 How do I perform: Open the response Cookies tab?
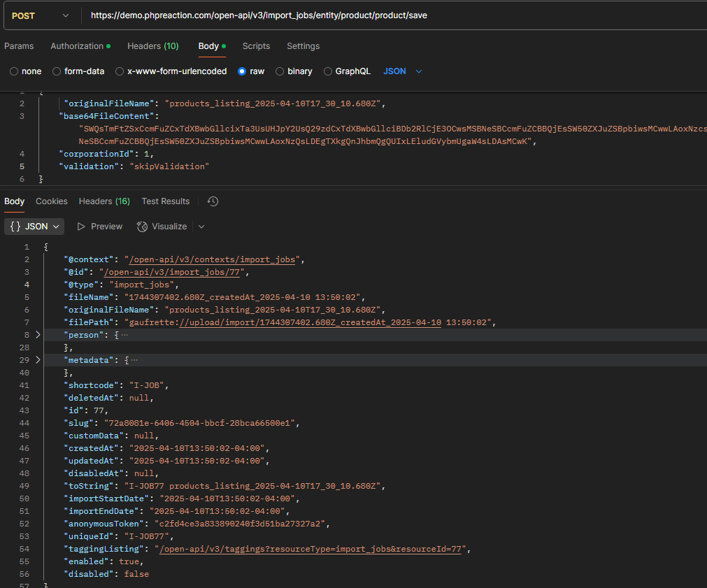click(52, 201)
